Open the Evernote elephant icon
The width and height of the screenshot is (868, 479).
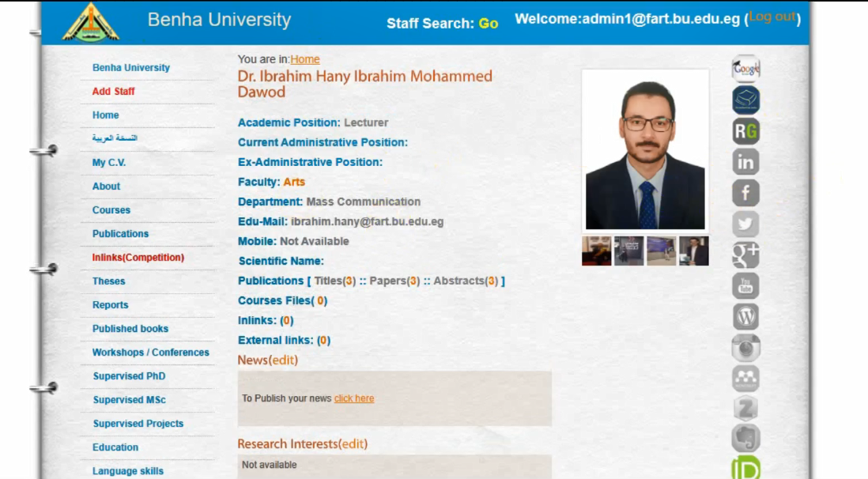(x=745, y=439)
